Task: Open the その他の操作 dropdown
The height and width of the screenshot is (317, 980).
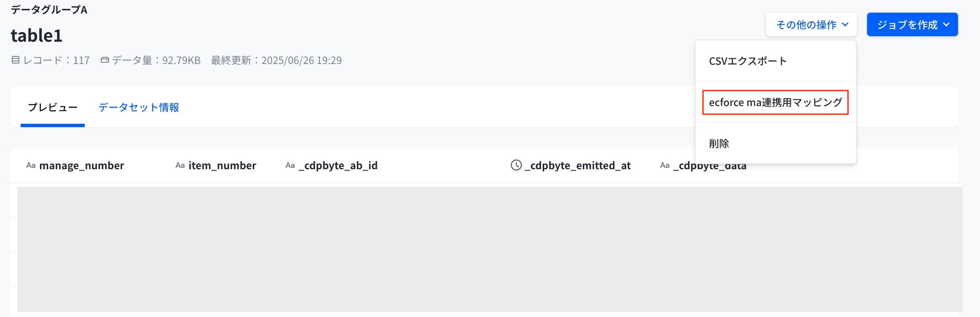Action: click(x=811, y=24)
